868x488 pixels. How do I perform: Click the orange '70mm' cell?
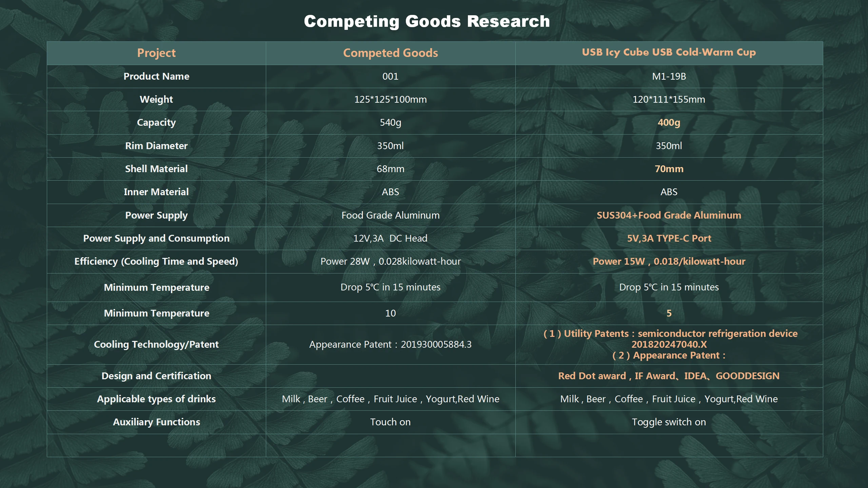669,169
